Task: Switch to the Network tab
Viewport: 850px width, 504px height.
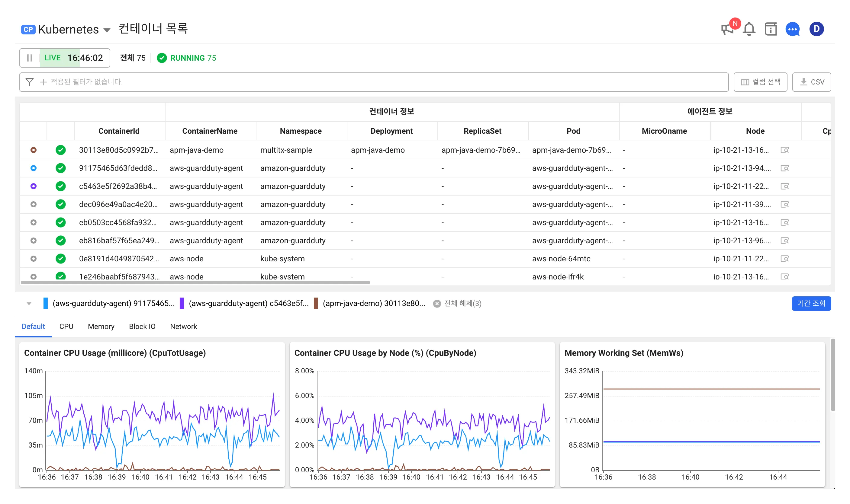Action: [183, 326]
